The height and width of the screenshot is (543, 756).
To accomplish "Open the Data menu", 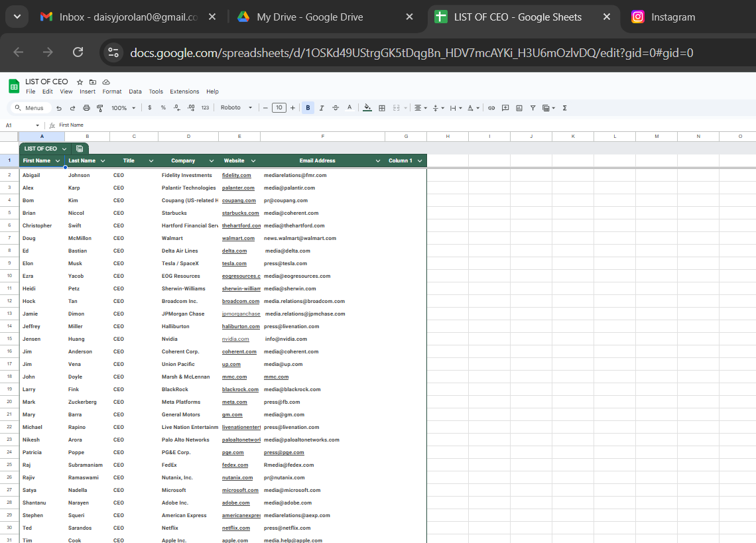I will 135,91.
